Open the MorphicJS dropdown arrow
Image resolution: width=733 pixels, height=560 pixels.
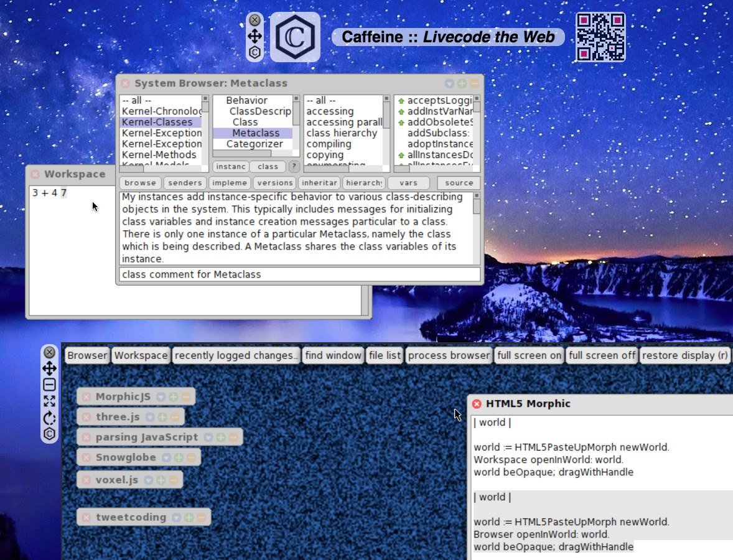(161, 396)
